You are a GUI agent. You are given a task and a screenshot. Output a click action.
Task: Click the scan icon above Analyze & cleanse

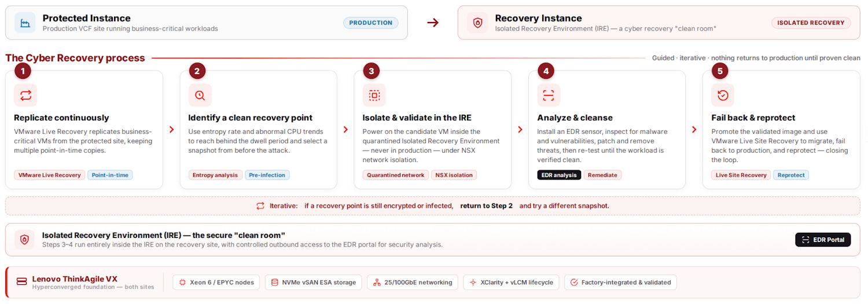549,96
